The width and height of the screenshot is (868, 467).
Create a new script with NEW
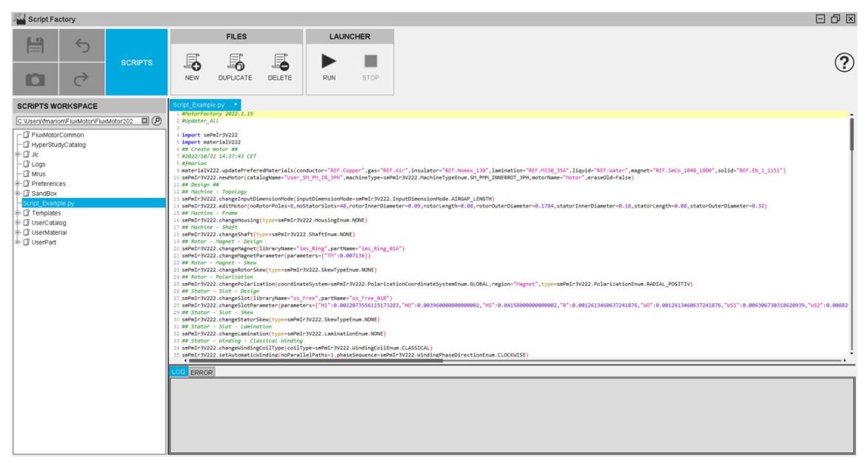[x=192, y=67]
